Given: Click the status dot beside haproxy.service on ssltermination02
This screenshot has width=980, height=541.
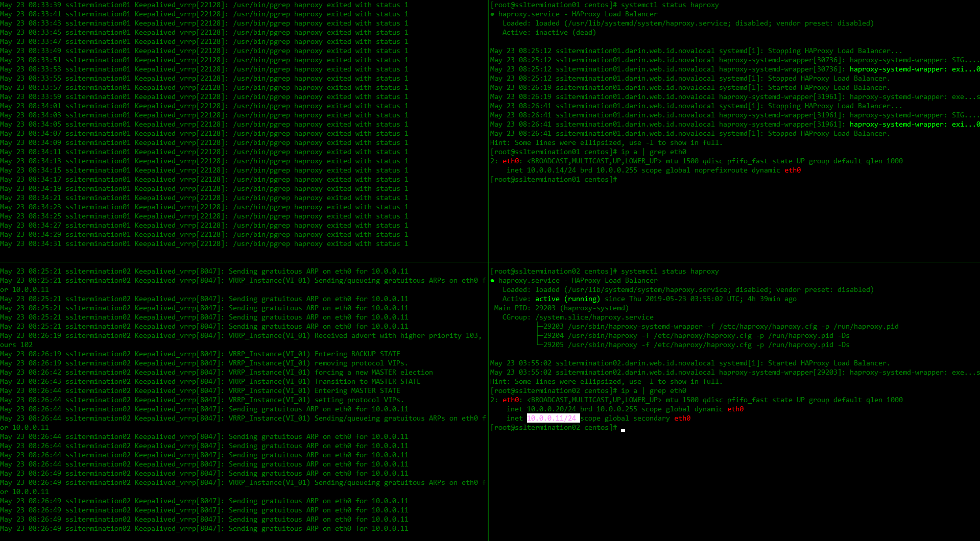Looking at the screenshot, I should pyautogui.click(x=492, y=281).
